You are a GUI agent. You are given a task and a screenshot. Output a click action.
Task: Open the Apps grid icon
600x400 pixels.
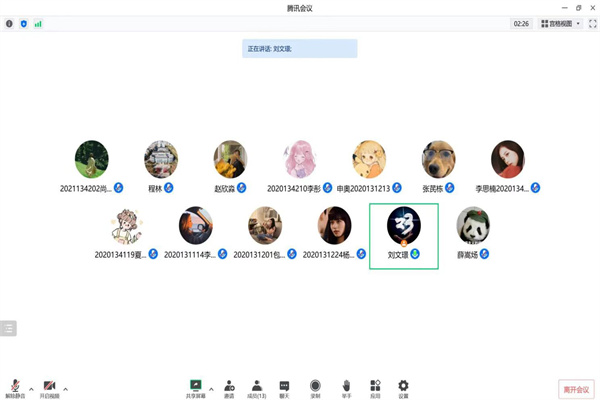(x=375, y=389)
